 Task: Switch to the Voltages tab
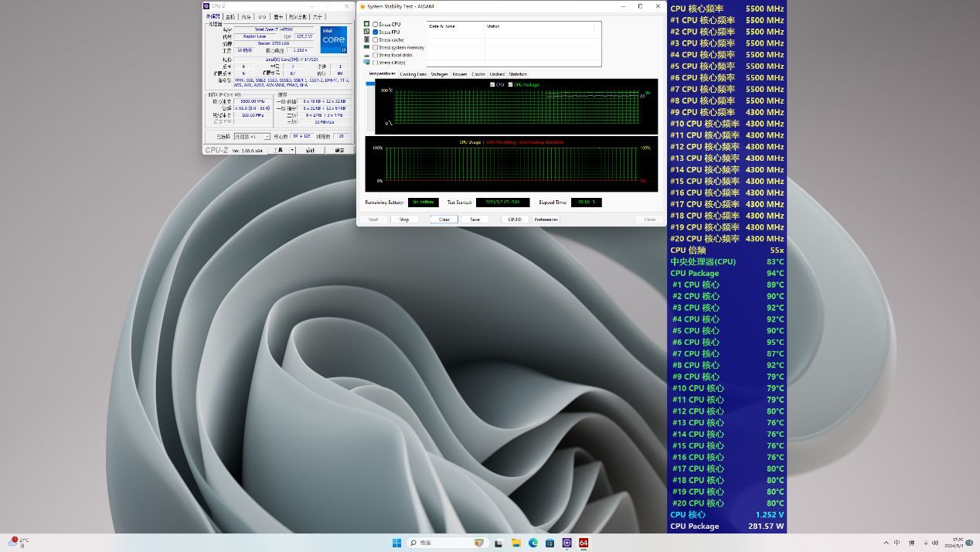point(439,74)
